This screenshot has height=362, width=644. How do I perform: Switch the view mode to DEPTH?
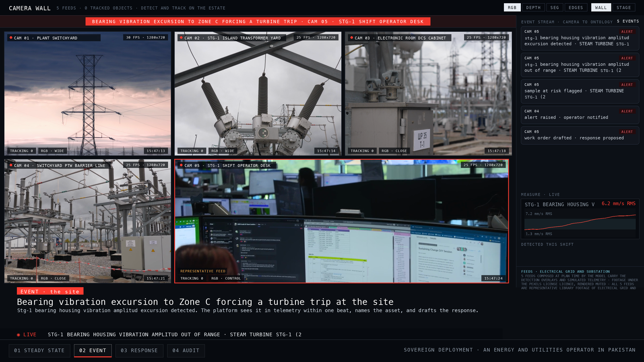(x=533, y=8)
